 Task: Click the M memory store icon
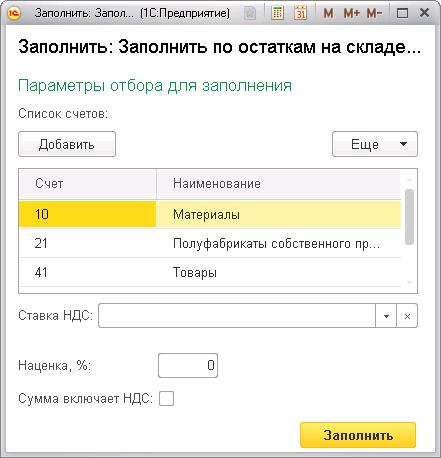(328, 13)
